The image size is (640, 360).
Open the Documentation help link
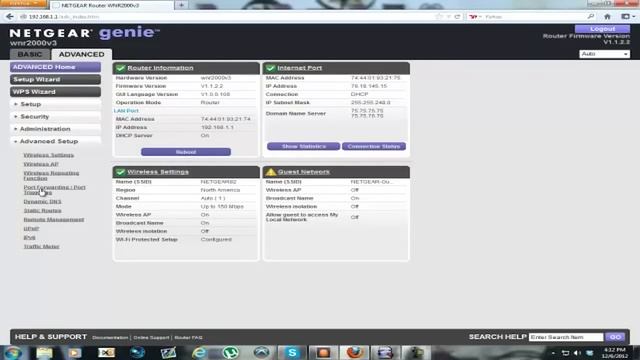(x=110, y=338)
